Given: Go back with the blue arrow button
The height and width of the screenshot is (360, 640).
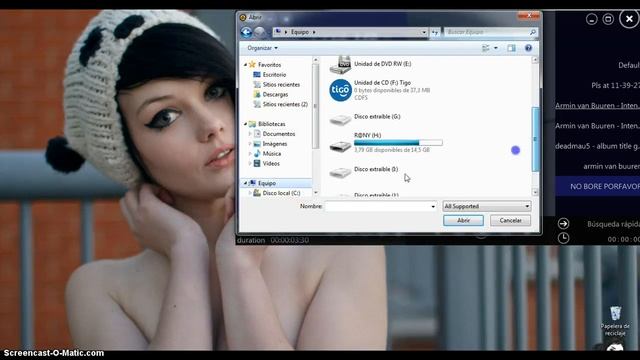Looking at the screenshot, I should point(246,32).
